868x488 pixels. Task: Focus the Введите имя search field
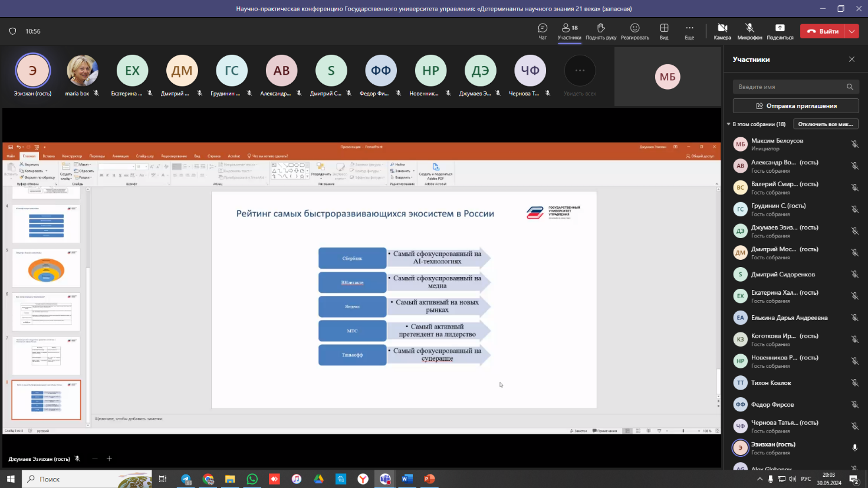(x=795, y=87)
